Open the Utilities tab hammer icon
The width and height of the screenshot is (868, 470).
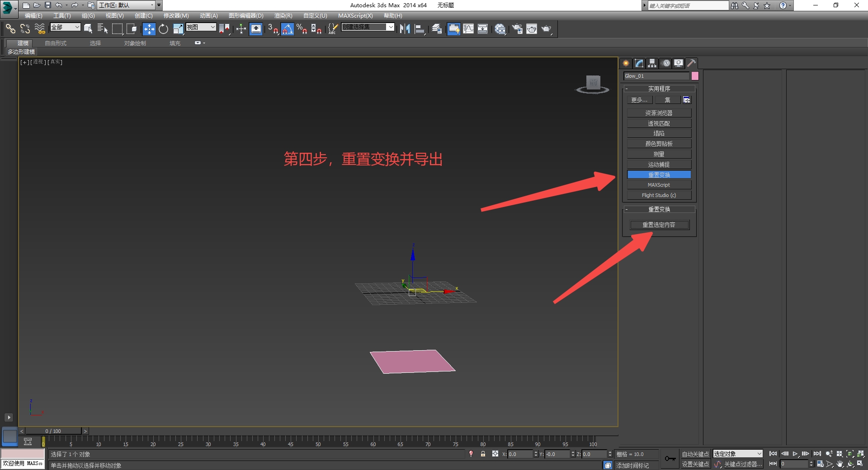[x=692, y=63]
